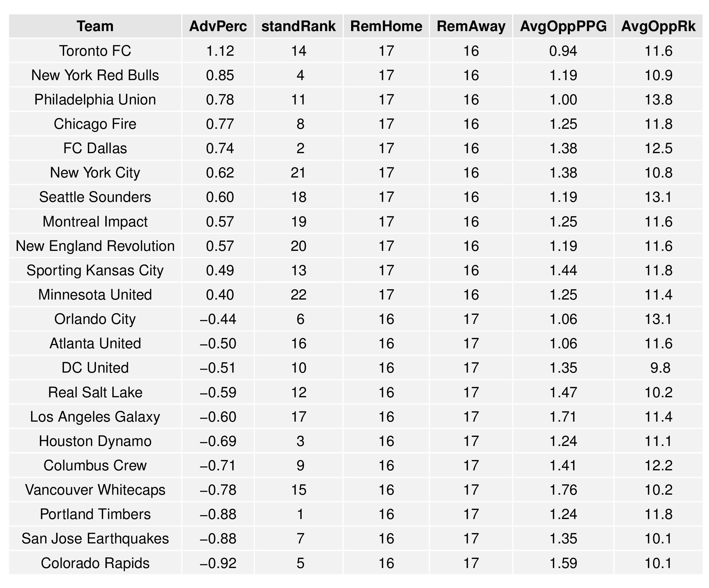The height and width of the screenshot is (588, 709).
Task: Click DC United's AvgOppRk value 9.8
Action: 660,368
